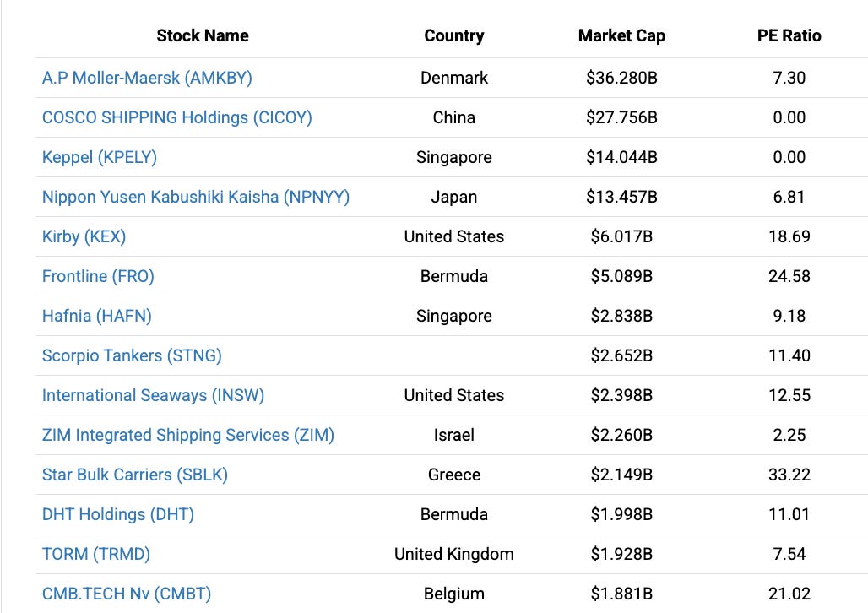This screenshot has height=613, width=868.
Task: Click the United Kingdom country cell
Action: point(454,554)
